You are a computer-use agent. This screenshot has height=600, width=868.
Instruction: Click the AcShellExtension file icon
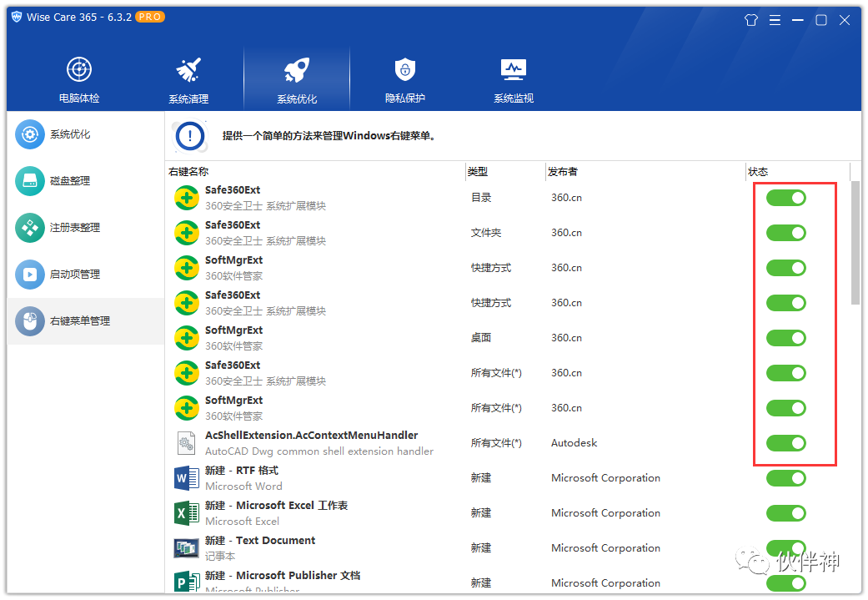186,442
